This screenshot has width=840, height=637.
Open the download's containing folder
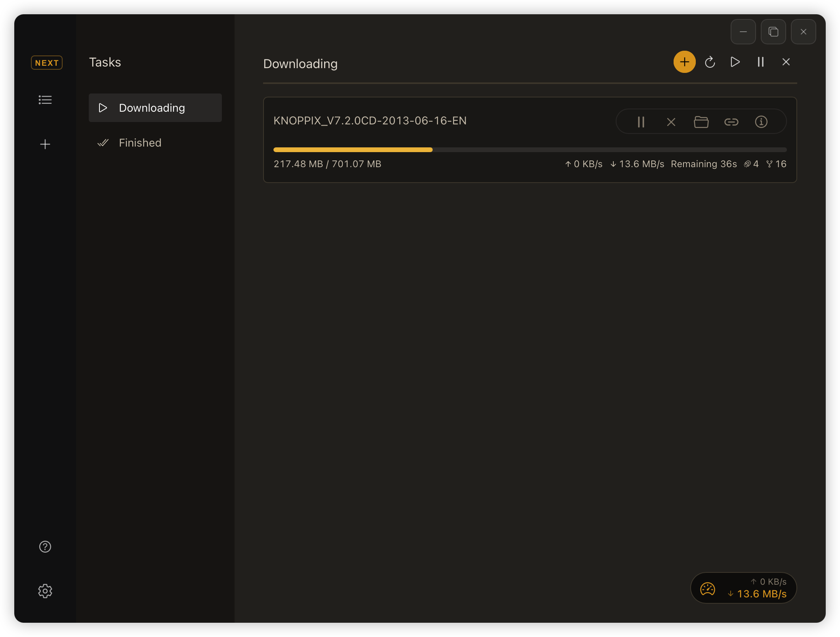point(701,122)
